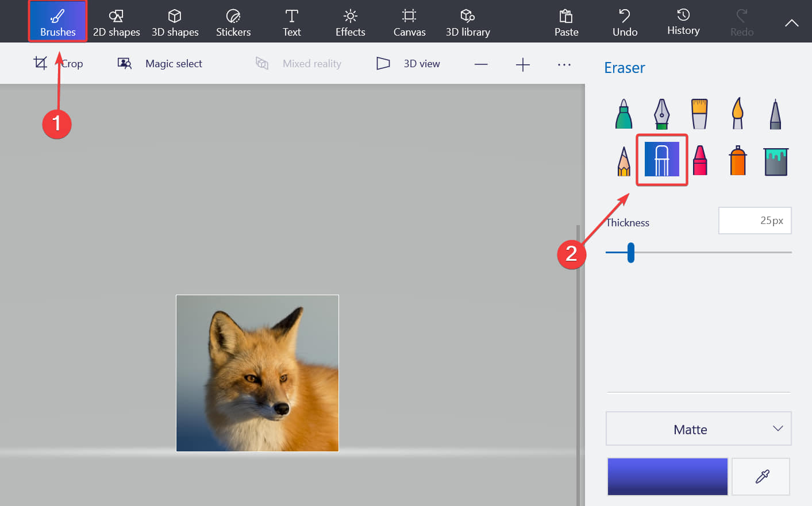Open the Brushes tab
The width and height of the screenshot is (812, 506).
click(x=57, y=21)
